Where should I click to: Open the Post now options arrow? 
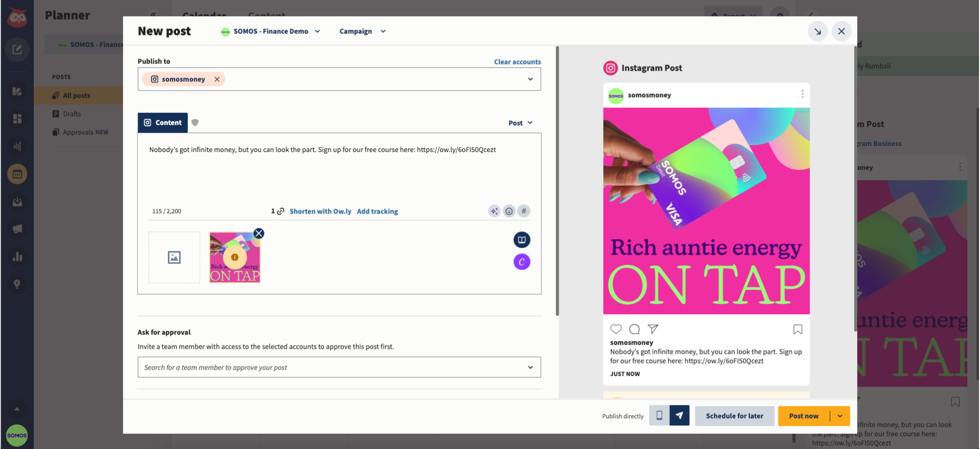(x=840, y=416)
